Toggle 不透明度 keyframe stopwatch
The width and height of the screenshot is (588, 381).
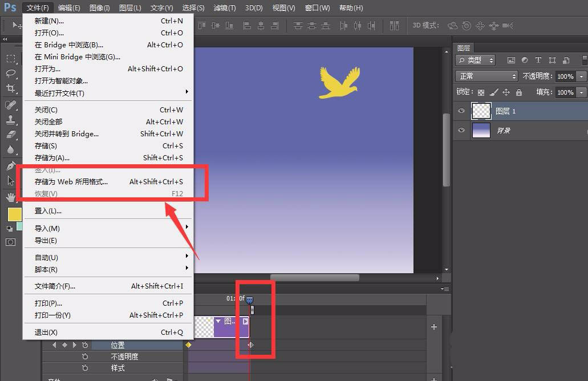[x=85, y=356]
